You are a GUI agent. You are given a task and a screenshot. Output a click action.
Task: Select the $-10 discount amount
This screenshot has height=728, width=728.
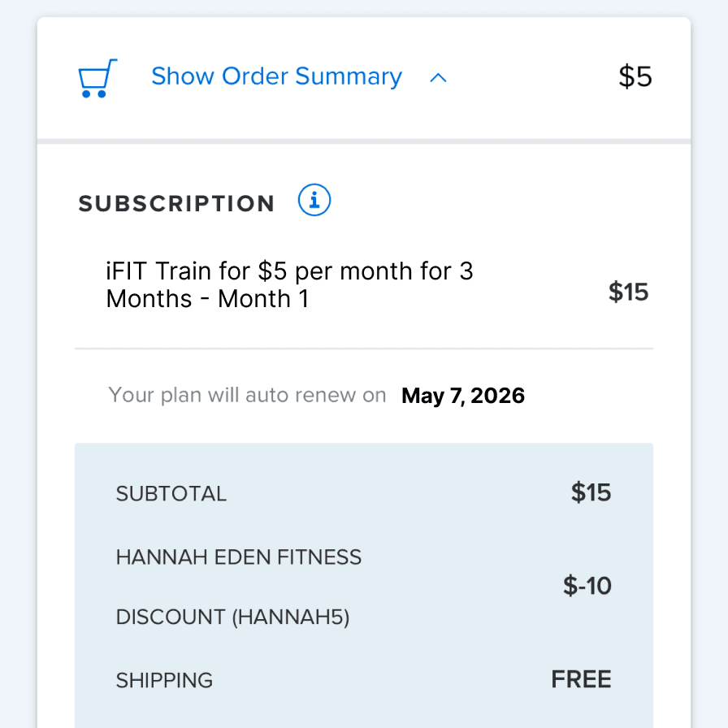click(587, 586)
